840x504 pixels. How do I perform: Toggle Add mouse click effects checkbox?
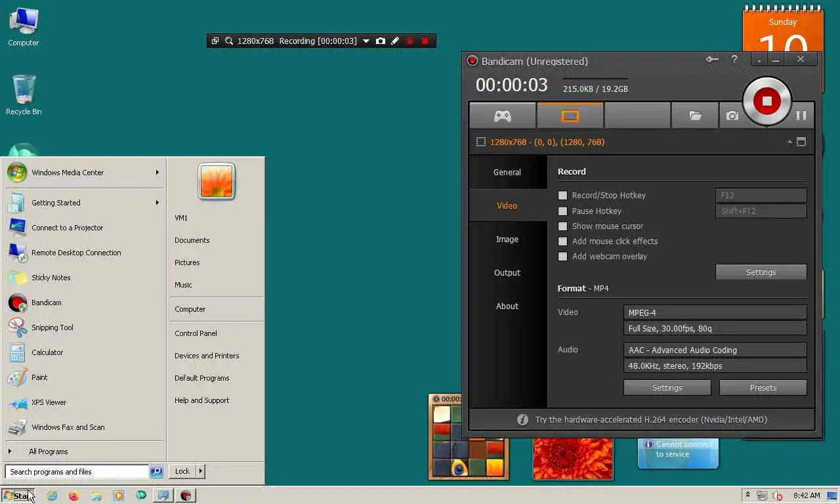(562, 241)
